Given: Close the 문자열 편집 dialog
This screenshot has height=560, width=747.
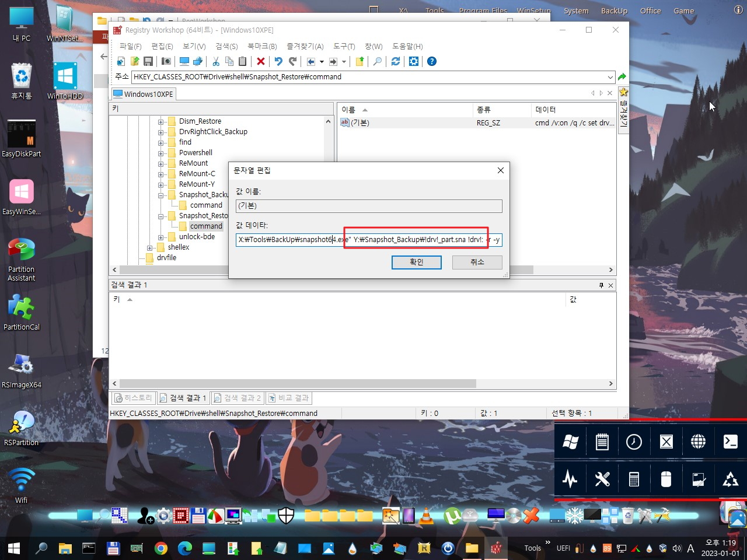Looking at the screenshot, I should click(500, 170).
